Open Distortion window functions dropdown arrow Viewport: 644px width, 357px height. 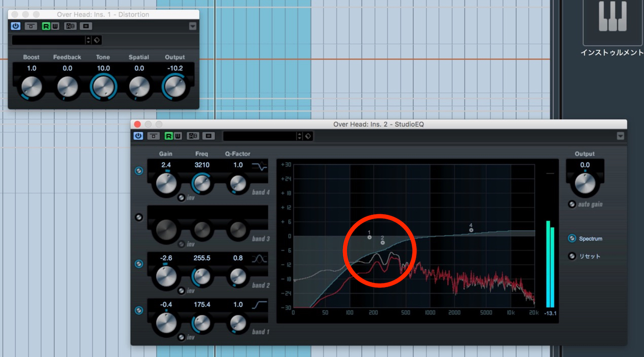tap(193, 26)
